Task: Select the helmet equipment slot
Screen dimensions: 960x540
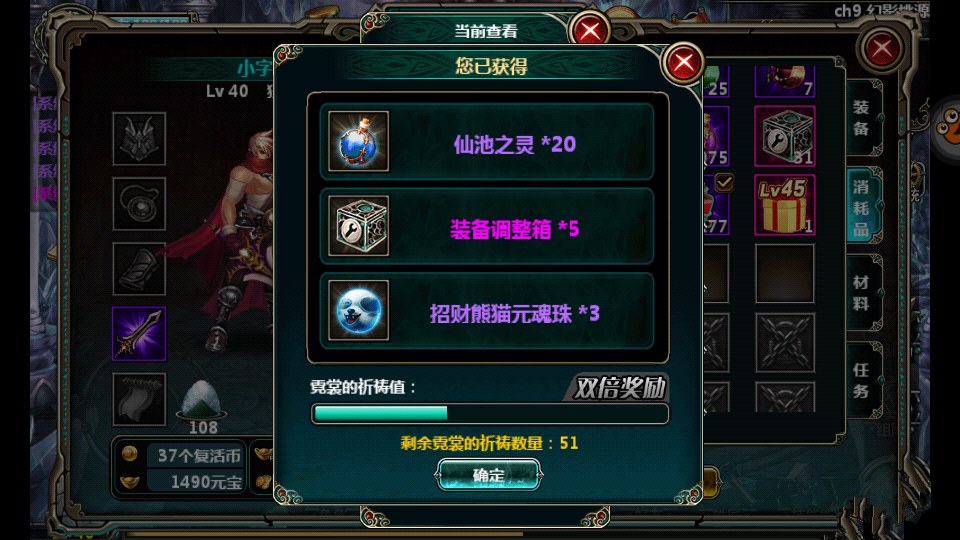Action: click(139, 138)
